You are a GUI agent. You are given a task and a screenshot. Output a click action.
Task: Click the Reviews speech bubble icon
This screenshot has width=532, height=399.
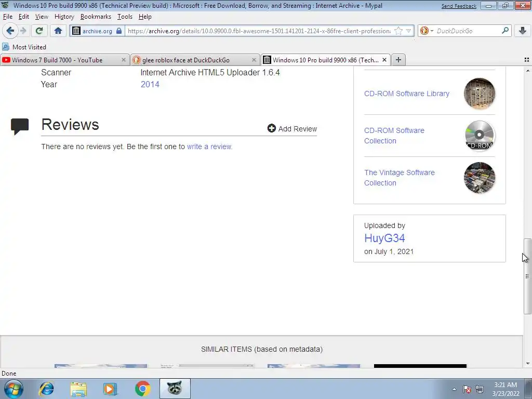[x=20, y=127]
